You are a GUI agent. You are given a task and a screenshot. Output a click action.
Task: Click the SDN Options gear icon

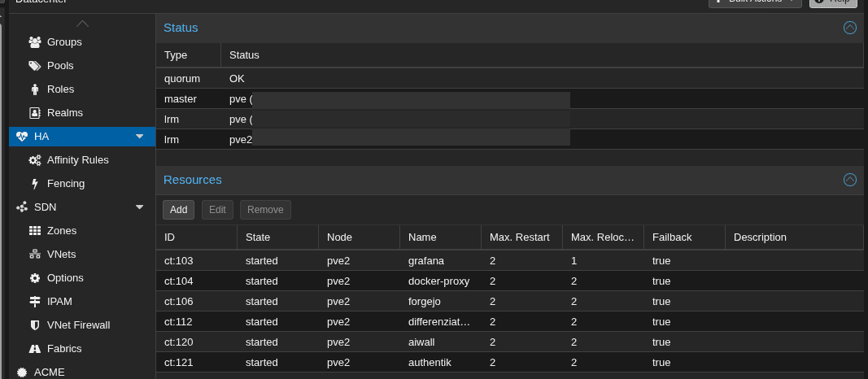pyautogui.click(x=35, y=278)
